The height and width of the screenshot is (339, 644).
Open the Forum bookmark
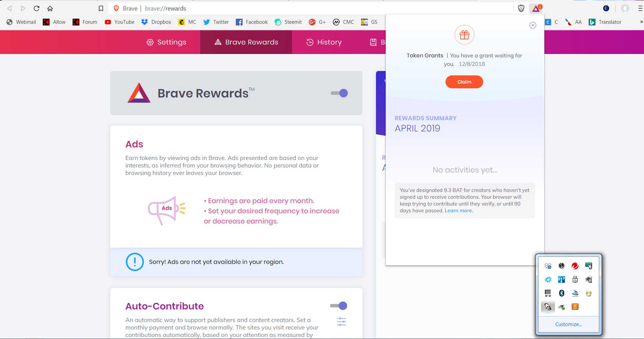click(x=85, y=22)
